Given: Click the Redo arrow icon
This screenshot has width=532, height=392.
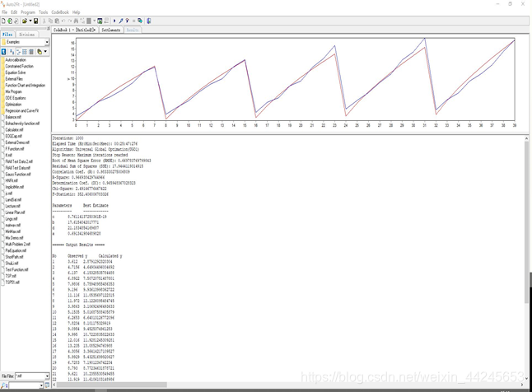Looking at the screenshot, I should point(69,21).
